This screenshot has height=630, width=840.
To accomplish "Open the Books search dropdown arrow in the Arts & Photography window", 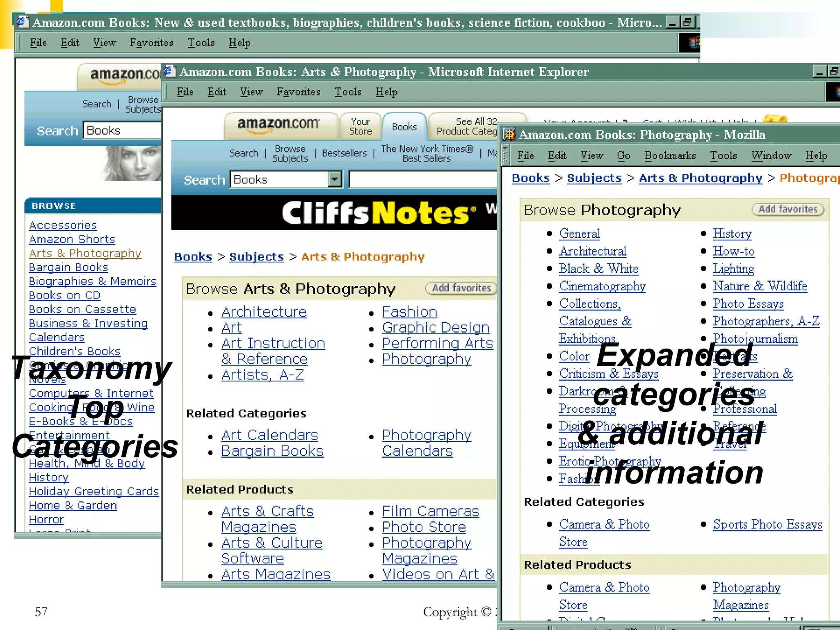I will click(x=335, y=179).
